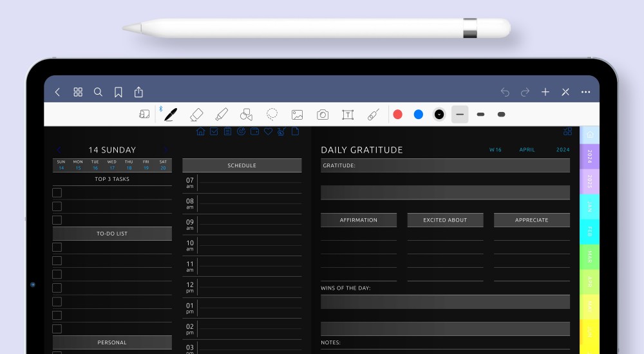Select the Shapes tool
The image size is (644, 354).
click(x=247, y=115)
